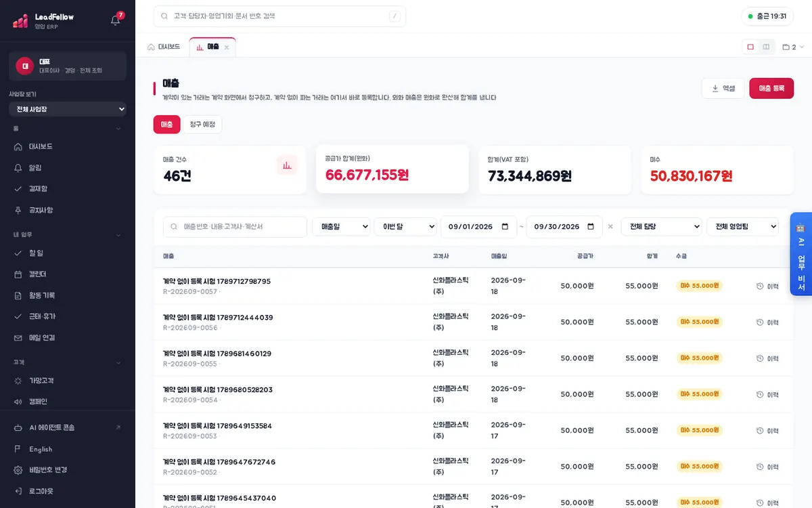
Task: Switch to the 청구 예정 pill tab
Action: tap(202, 124)
